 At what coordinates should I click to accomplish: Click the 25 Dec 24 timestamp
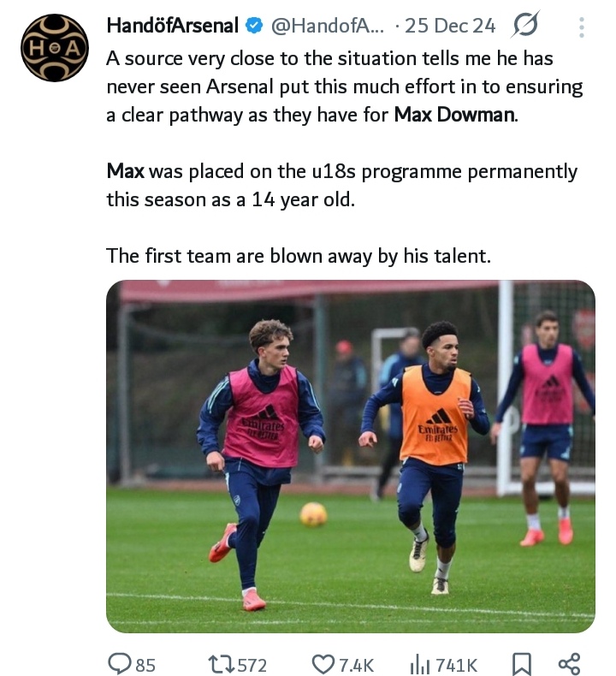coord(450,27)
